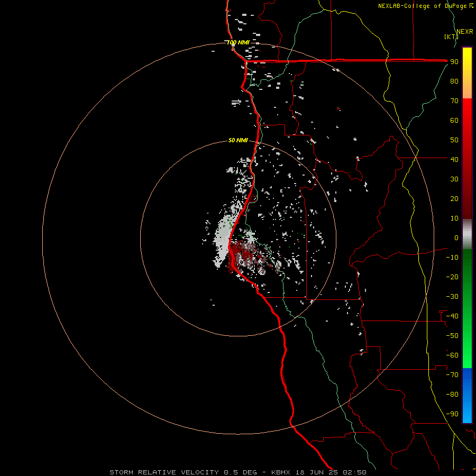The image size is (476, 476).
Task: Click the 80 value on the velocity scale
Action: pos(454,81)
